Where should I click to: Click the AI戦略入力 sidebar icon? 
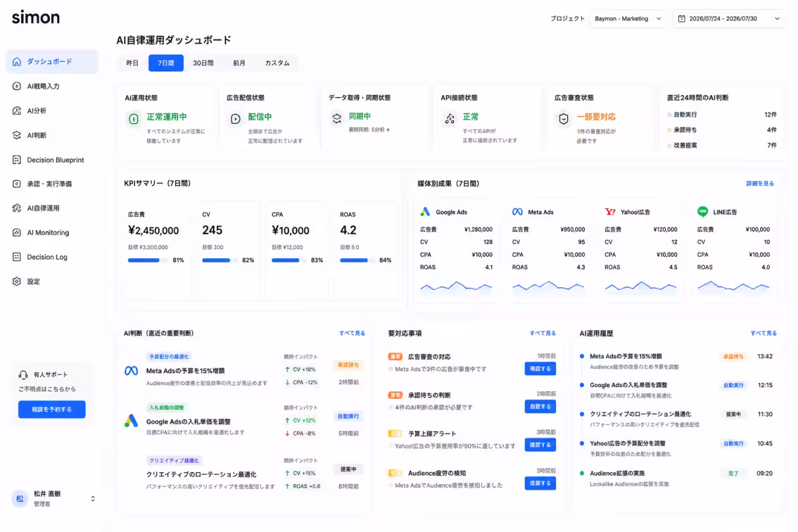17,86
